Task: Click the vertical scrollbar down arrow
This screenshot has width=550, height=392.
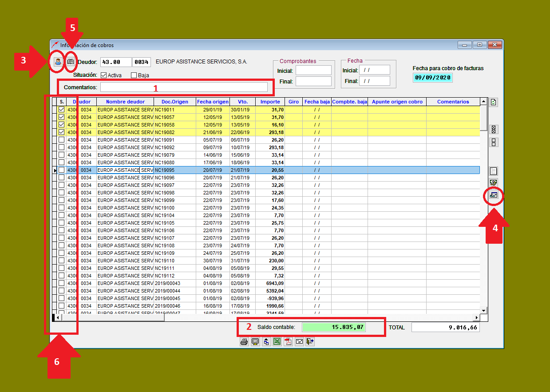Action: tap(483, 310)
